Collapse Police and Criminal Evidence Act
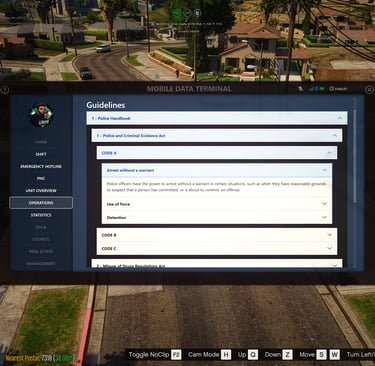375x366 pixels. (x=217, y=135)
